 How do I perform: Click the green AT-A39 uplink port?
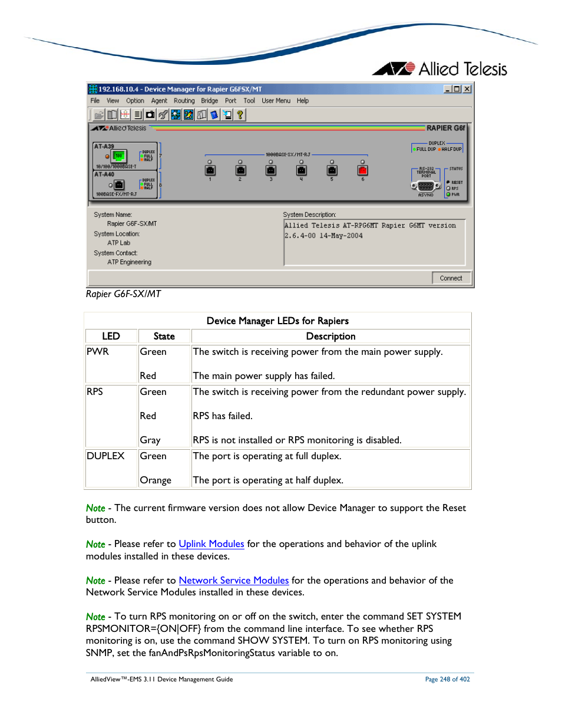(x=118, y=156)
